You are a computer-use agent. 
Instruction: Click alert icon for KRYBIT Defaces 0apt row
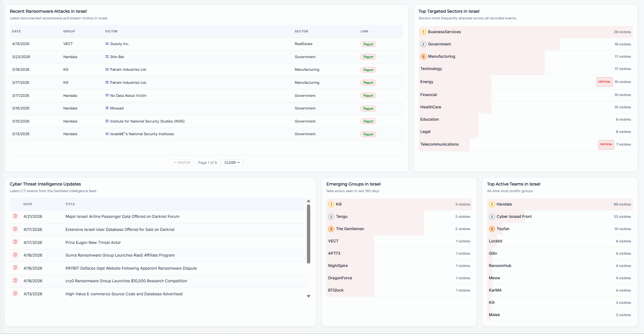click(x=15, y=268)
